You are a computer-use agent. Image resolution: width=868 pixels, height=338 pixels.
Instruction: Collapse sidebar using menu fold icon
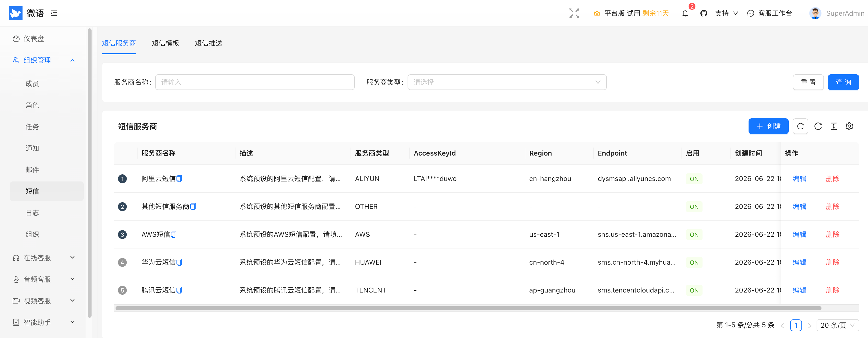54,13
